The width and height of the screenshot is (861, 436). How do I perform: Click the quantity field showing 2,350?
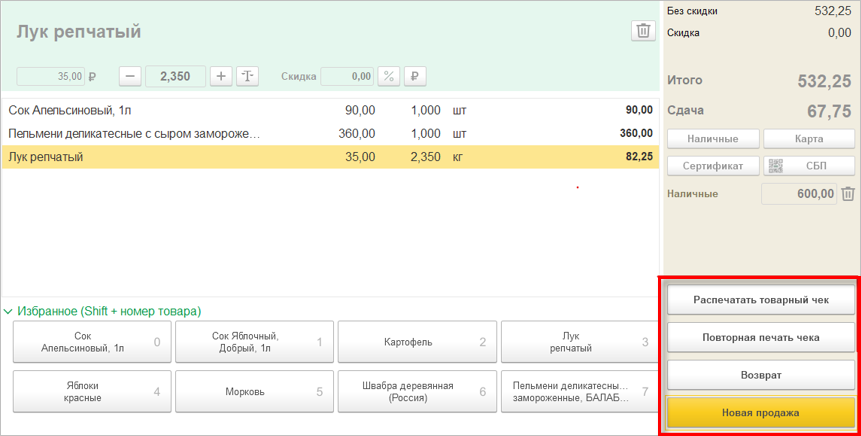click(175, 76)
